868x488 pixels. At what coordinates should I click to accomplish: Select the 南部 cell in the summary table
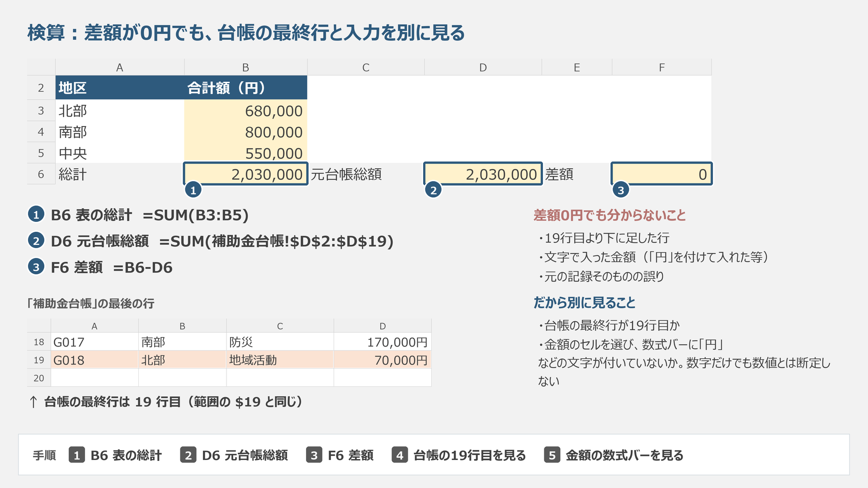click(x=120, y=132)
